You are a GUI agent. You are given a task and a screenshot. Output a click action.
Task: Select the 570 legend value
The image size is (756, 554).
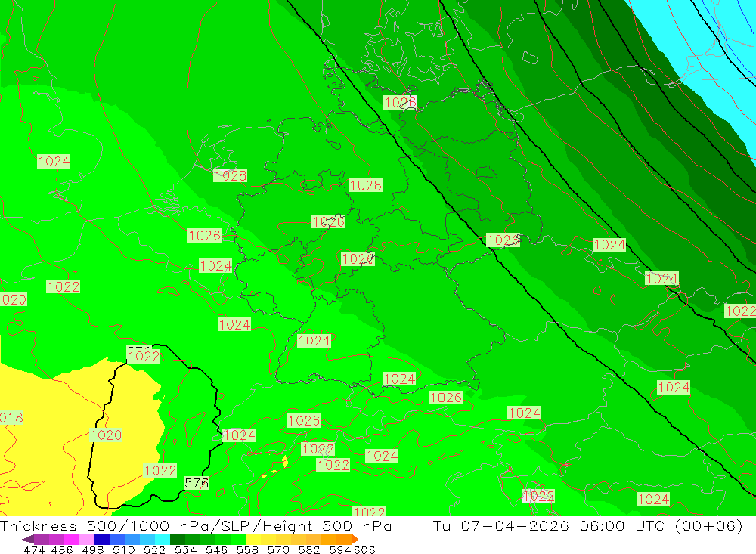point(277,550)
